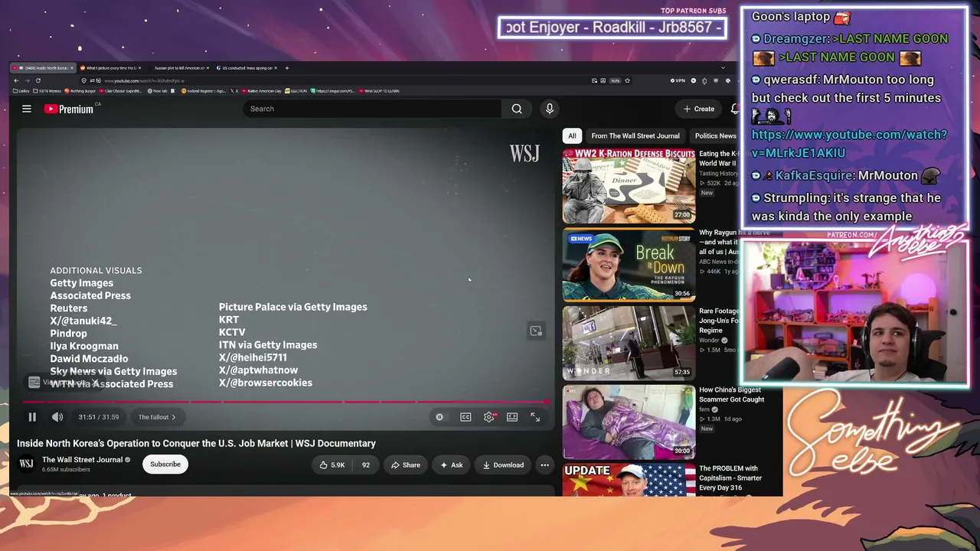The height and width of the screenshot is (551, 980).
Task: Open the 'ELECTION' bookmark folder
Action: tap(296, 91)
